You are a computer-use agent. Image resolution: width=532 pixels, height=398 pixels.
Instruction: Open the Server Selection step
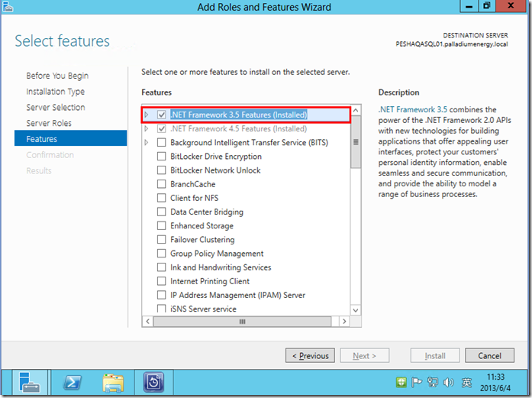coord(56,107)
